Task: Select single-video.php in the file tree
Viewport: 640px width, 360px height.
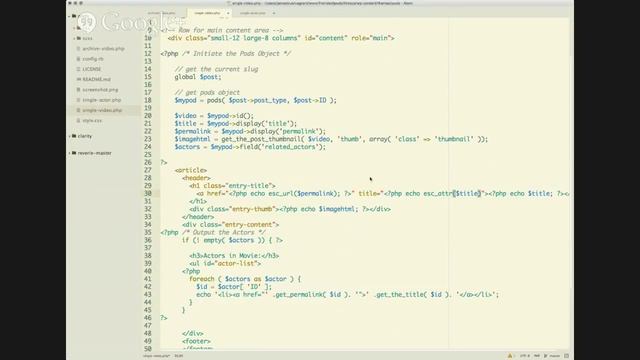Action: click(102, 110)
